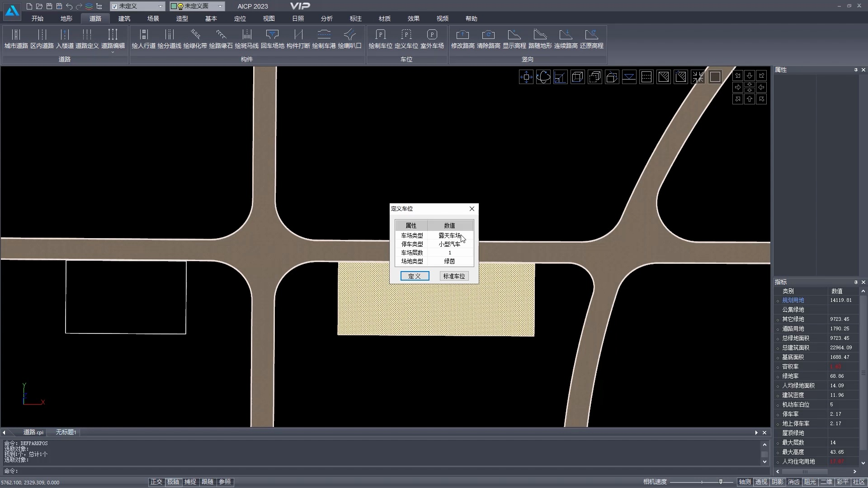
Task: Click the 规划用地 indicator link
Action: tap(793, 300)
